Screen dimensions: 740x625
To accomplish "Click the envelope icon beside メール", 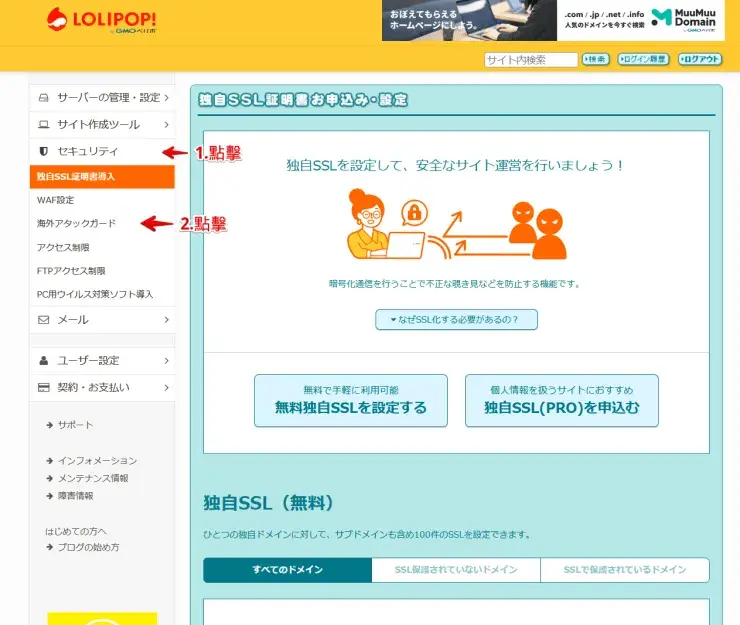I will click(x=43, y=320).
